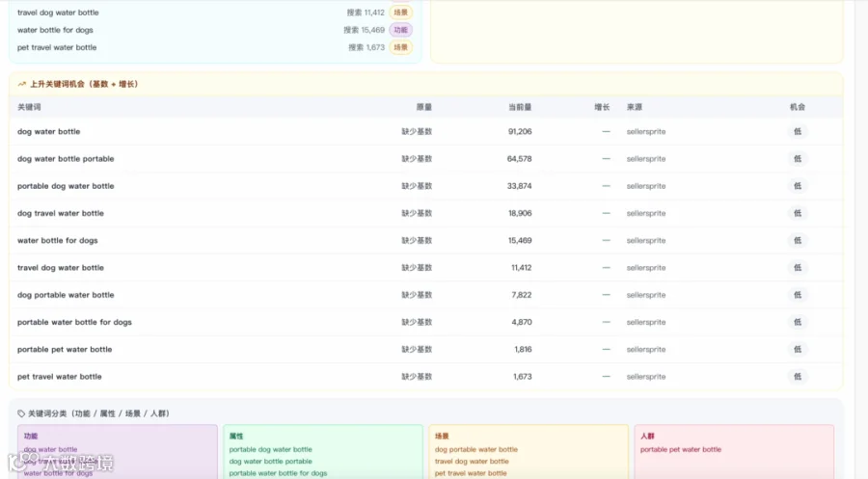Click sellersprite source in dog water bottle row
868x479 pixels.
coord(646,132)
